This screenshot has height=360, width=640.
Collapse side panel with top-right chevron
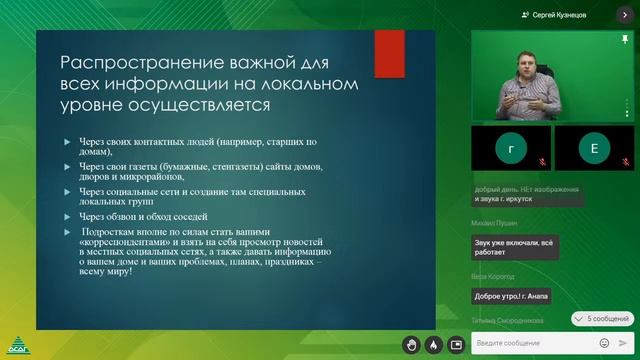pyautogui.click(x=625, y=15)
